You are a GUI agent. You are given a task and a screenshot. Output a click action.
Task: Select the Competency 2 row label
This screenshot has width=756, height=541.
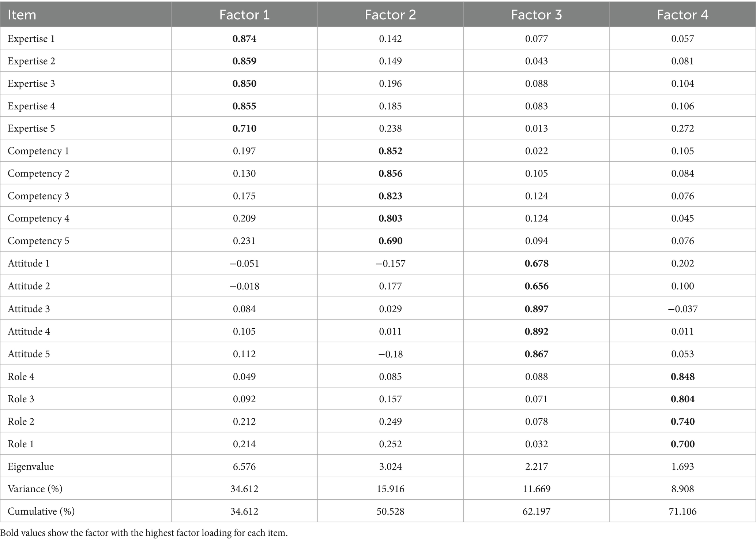click(38, 174)
